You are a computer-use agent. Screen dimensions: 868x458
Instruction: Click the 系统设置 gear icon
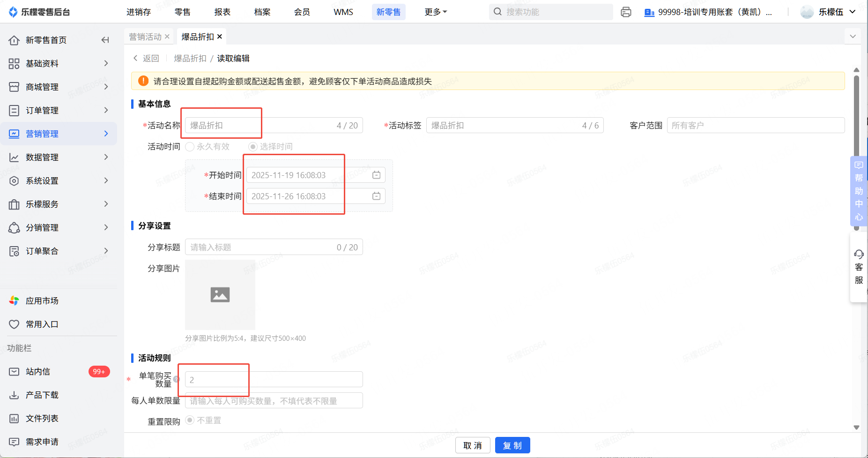14,181
